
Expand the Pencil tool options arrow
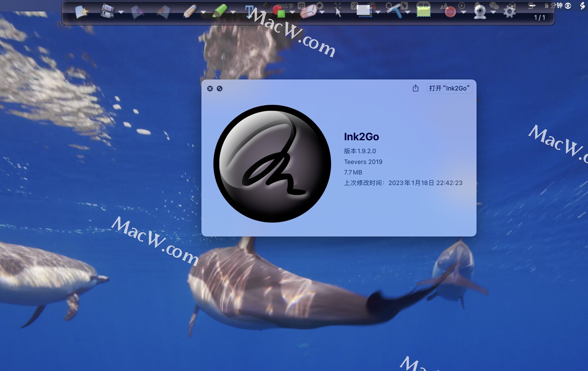pos(204,13)
